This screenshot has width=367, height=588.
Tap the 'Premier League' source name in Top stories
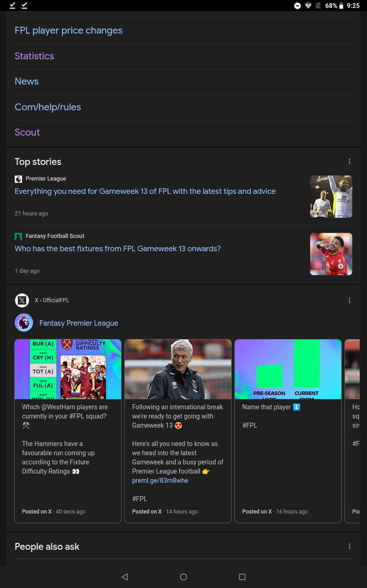46,179
